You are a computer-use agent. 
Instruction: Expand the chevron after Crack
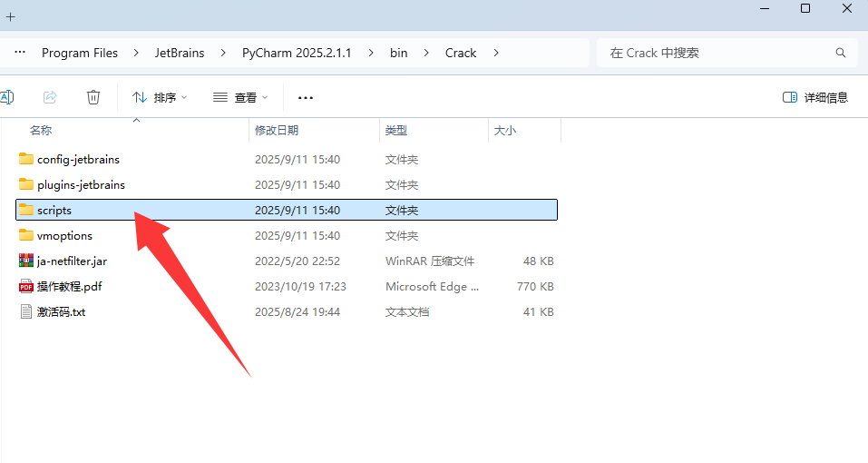pyautogui.click(x=496, y=53)
